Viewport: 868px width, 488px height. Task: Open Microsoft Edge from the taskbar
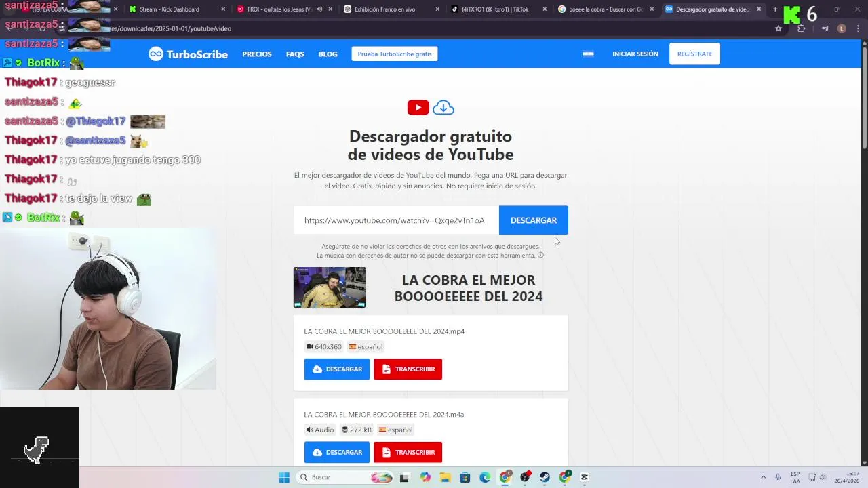(485, 477)
